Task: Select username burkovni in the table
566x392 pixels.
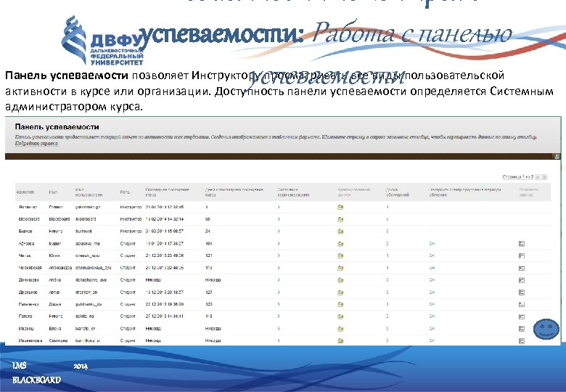Action: pyautogui.click(x=83, y=232)
